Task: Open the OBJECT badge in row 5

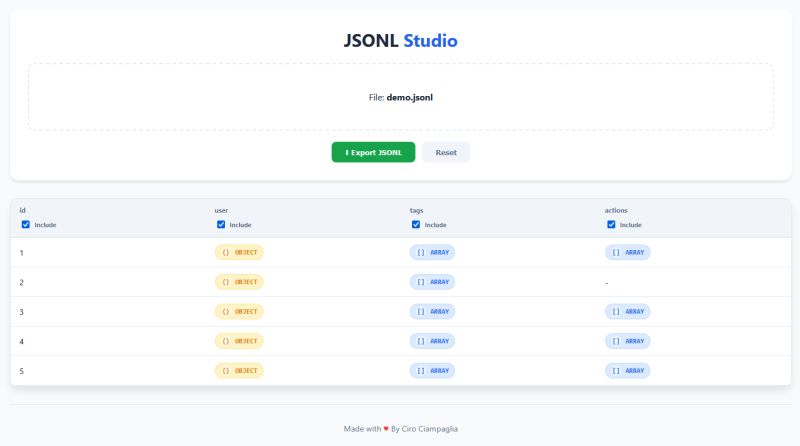Action: [239, 370]
